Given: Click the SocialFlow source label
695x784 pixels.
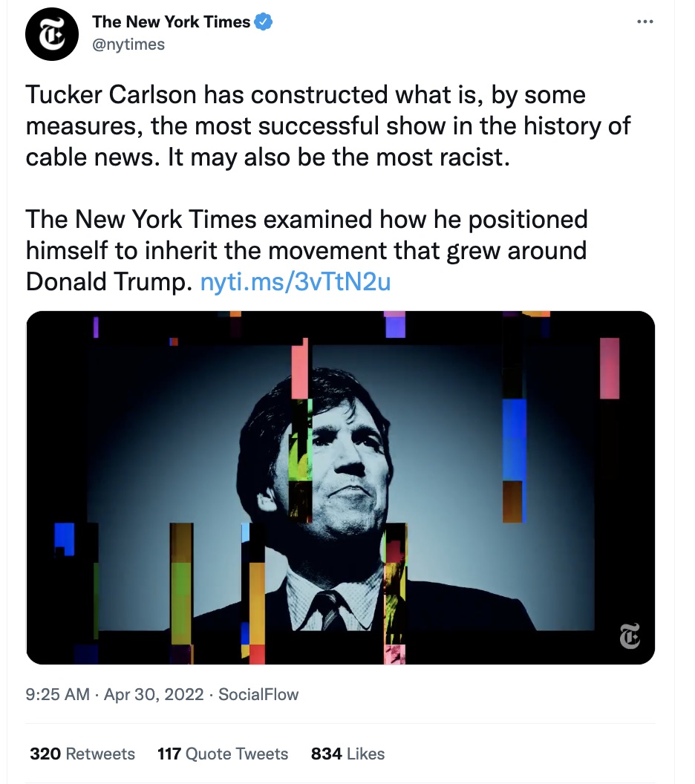Looking at the screenshot, I should tap(258, 695).
